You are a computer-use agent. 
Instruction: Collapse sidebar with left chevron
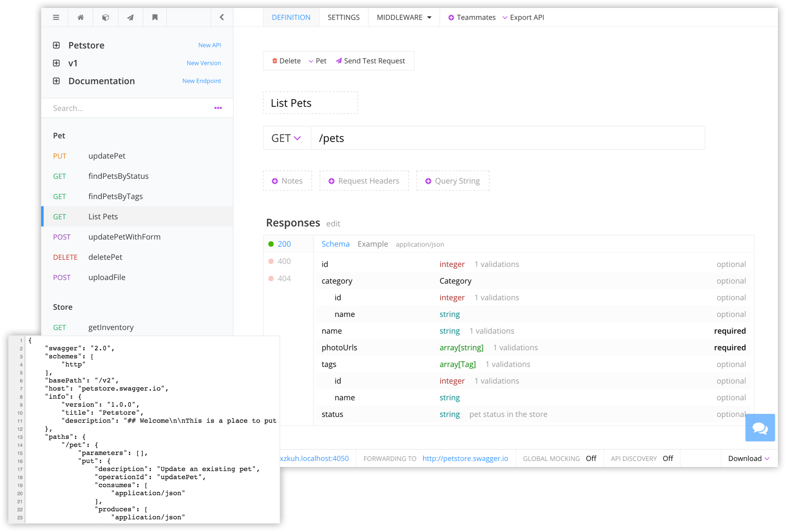[222, 17]
